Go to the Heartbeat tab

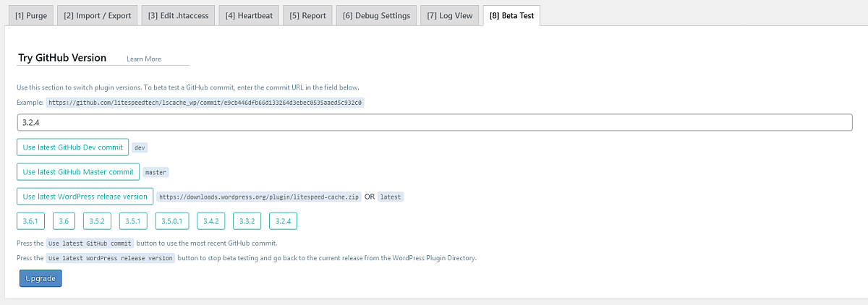[x=248, y=15]
